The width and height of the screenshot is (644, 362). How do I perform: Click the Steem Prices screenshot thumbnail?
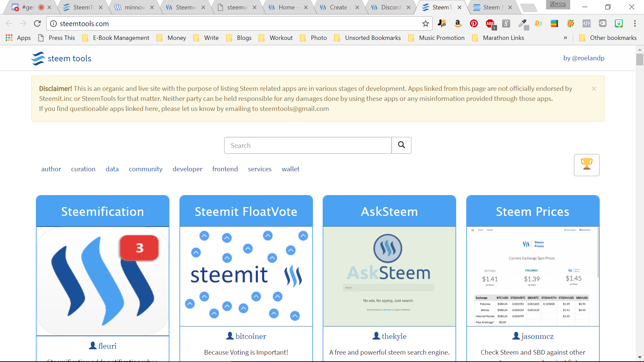[x=533, y=276]
